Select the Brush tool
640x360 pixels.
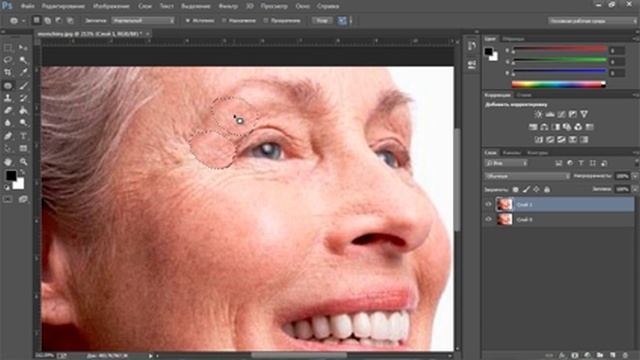pos(23,86)
